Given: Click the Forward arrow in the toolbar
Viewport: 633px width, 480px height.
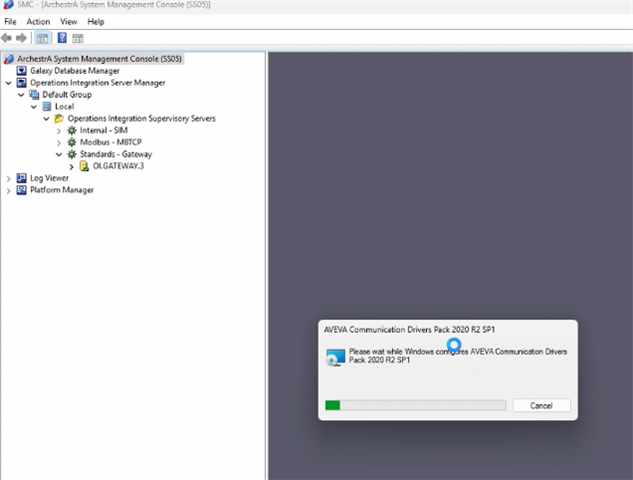Looking at the screenshot, I should 21,38.
